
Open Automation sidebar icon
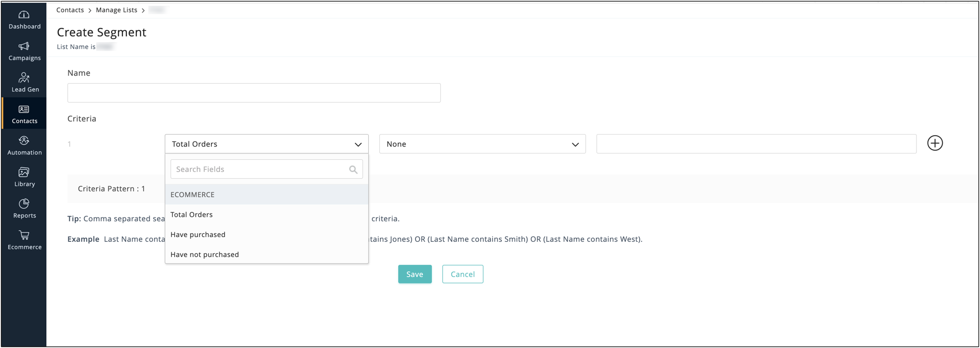[24, 141]
